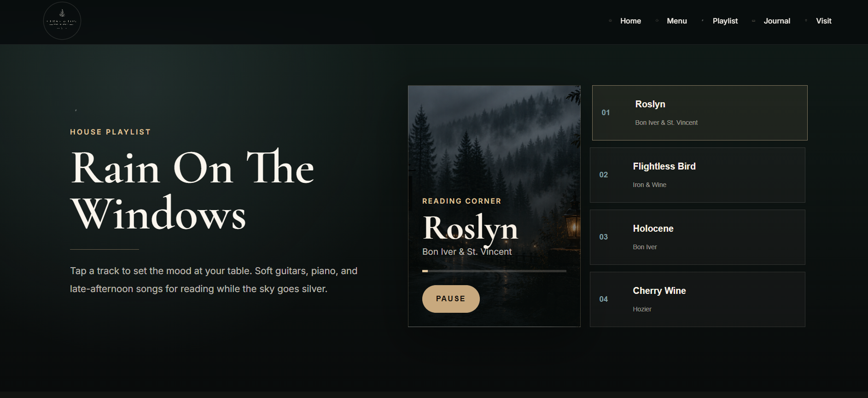Click the round cafe logo
The width and height of the screenshot is (868, 398).
pos(62,21)
